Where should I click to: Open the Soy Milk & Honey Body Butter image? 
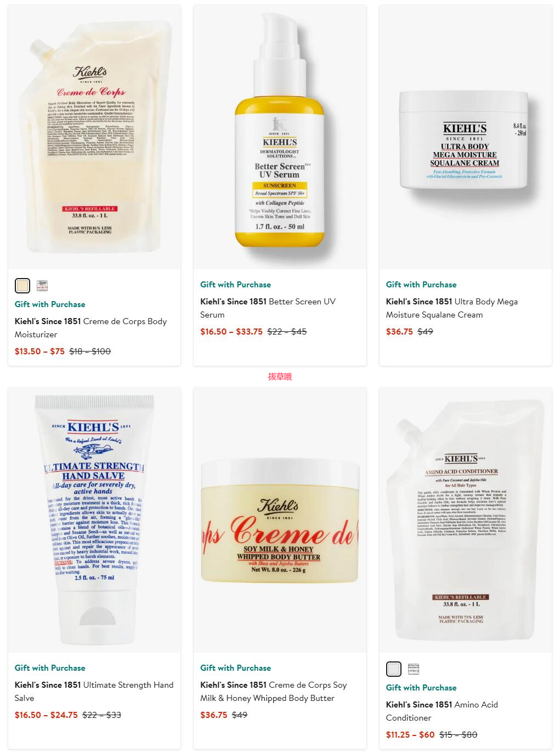click(x=280, y=520)
